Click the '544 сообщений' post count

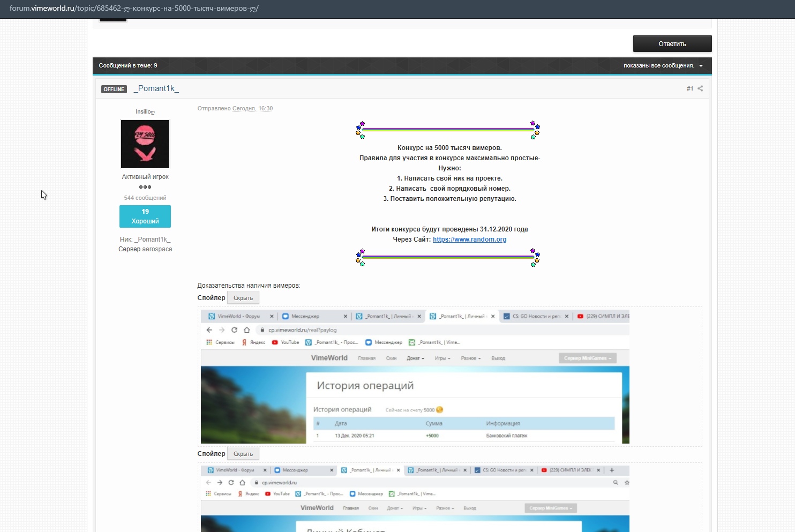145,198
